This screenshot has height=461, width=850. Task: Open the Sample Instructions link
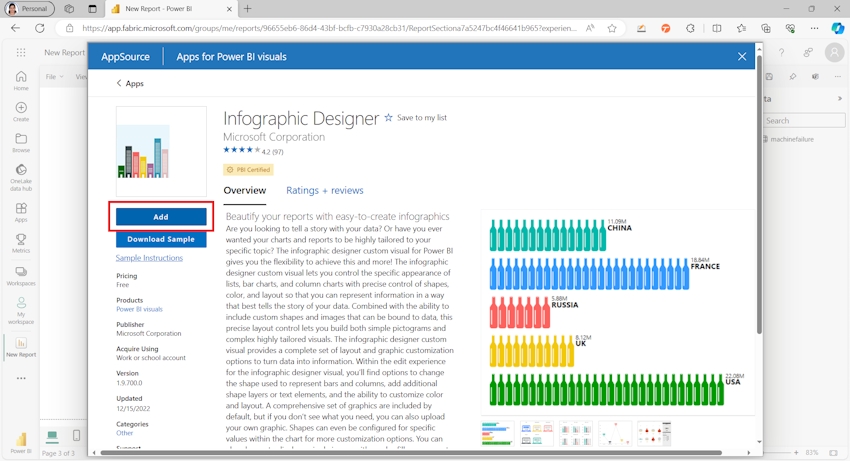pos(149,258)
